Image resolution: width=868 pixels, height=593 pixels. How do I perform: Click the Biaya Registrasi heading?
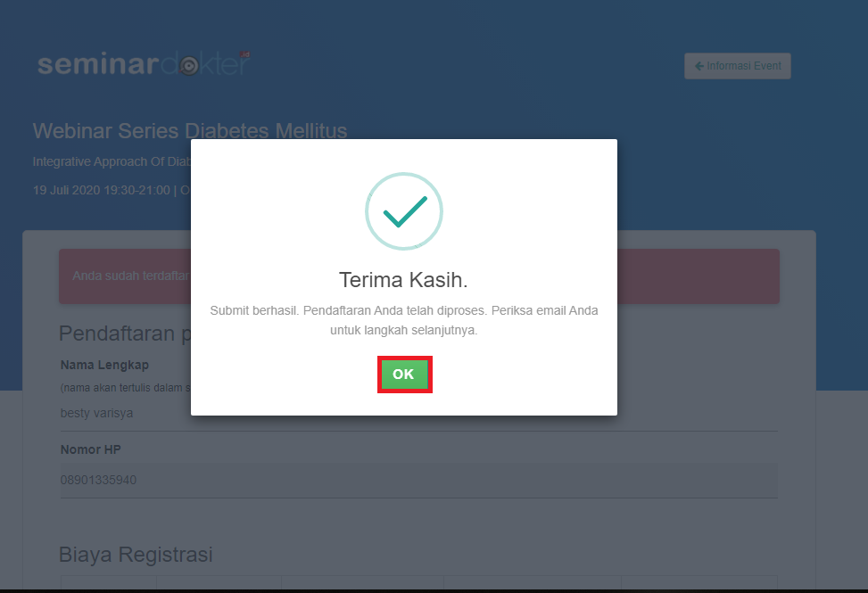(x=136, y=554)
